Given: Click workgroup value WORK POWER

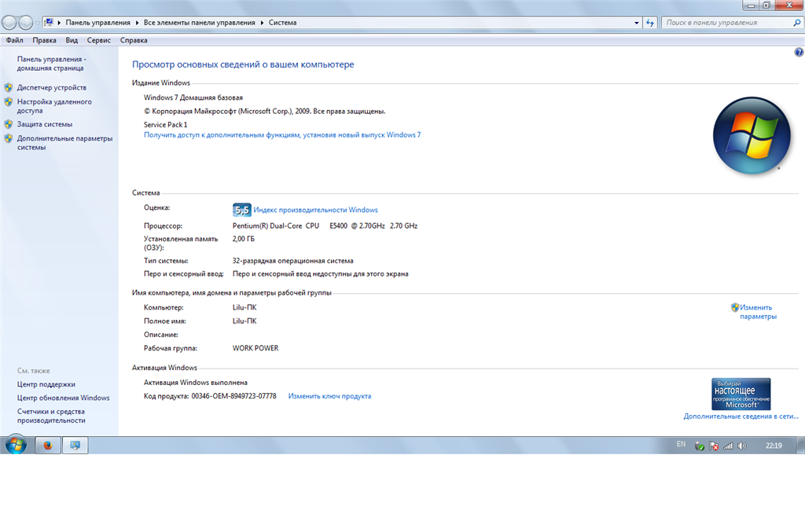Looking at the screenshot, I should tap(255, 348).
